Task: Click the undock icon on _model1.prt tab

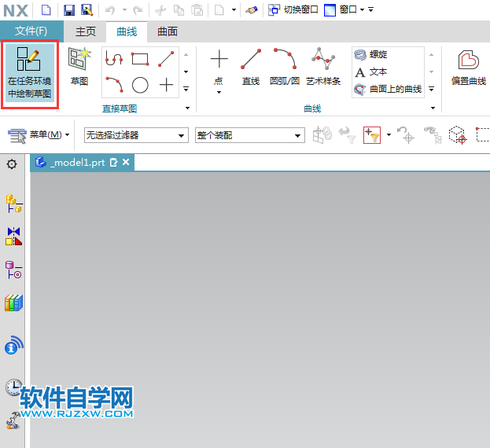Action: click(x=114, y=163)
